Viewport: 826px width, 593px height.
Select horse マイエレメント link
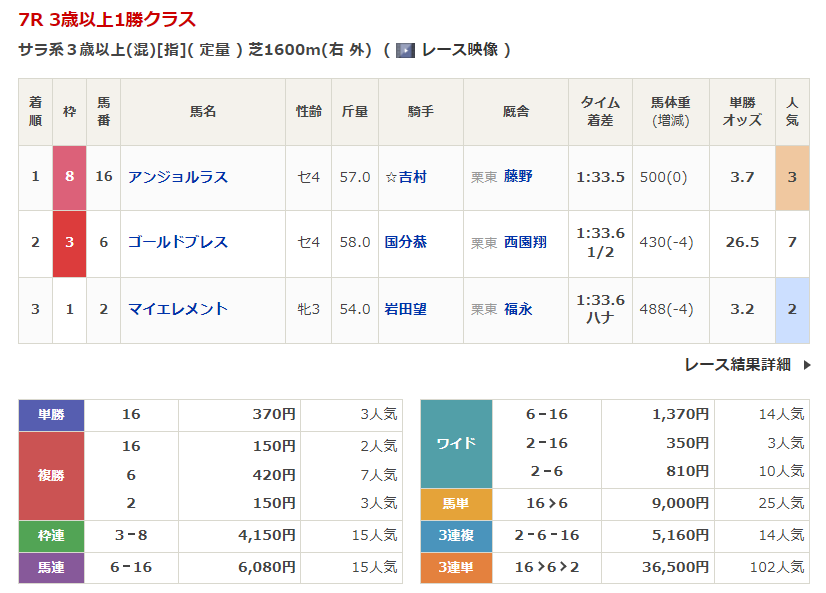(178, 309)
